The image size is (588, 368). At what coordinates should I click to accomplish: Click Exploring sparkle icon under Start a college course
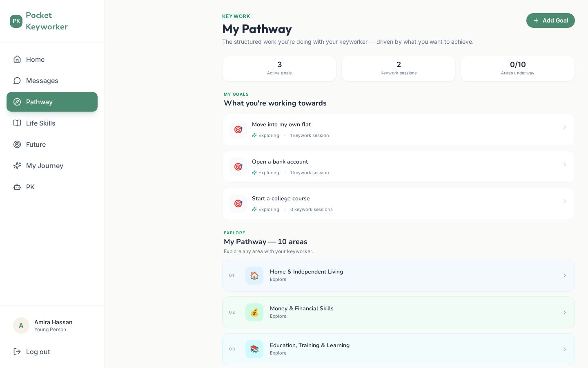(x=254, y=209)
